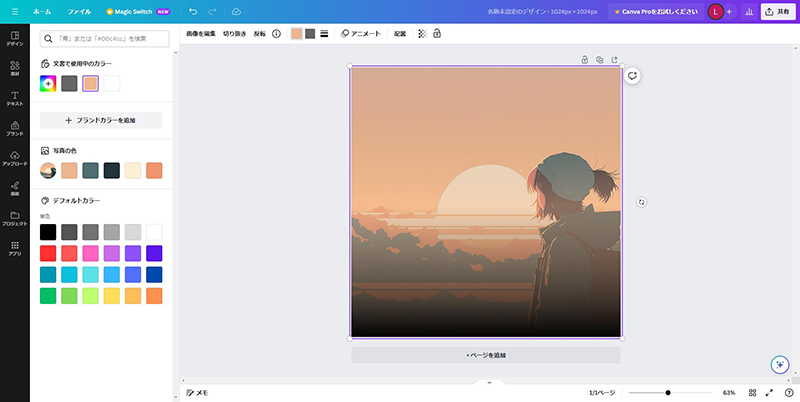The width and height of the screenshot is (800, 402).
Task: Select the dark gray document color swatch
Action: pyautogui.click(x=69, y=84)
